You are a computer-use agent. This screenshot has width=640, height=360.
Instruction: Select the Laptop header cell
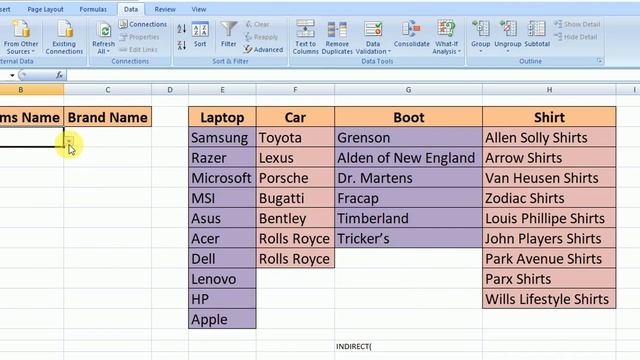click(222, 117)
